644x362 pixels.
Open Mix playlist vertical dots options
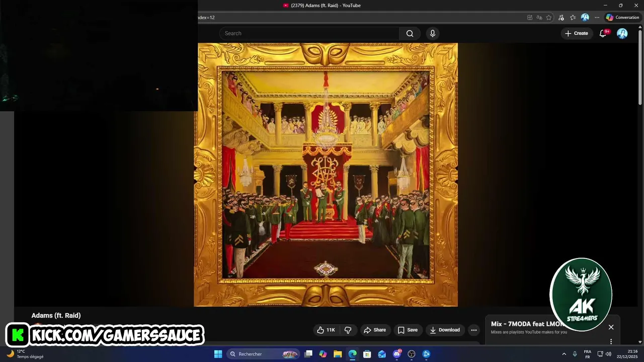point(611,341)
